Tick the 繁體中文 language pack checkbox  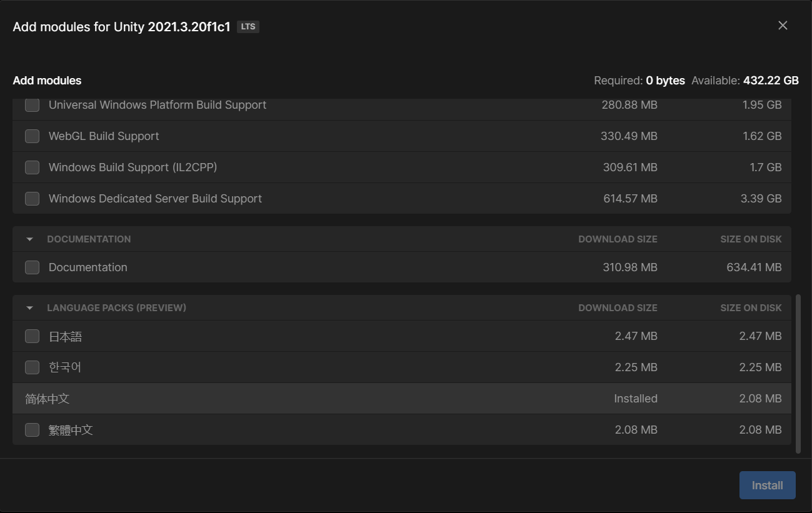[x=32, y=430]
